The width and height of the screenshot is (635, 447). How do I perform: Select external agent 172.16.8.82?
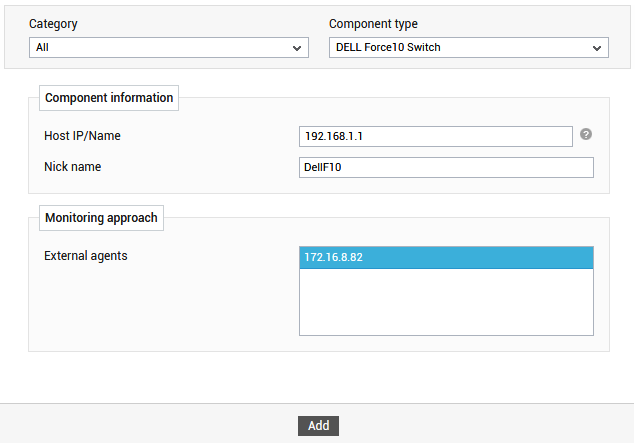[x=446, y=258]
